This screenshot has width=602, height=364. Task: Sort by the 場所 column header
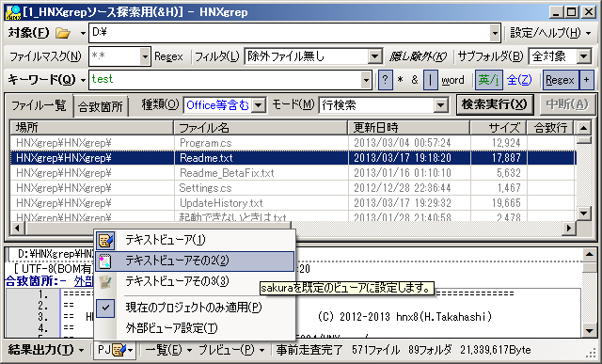tap(91, 128)
